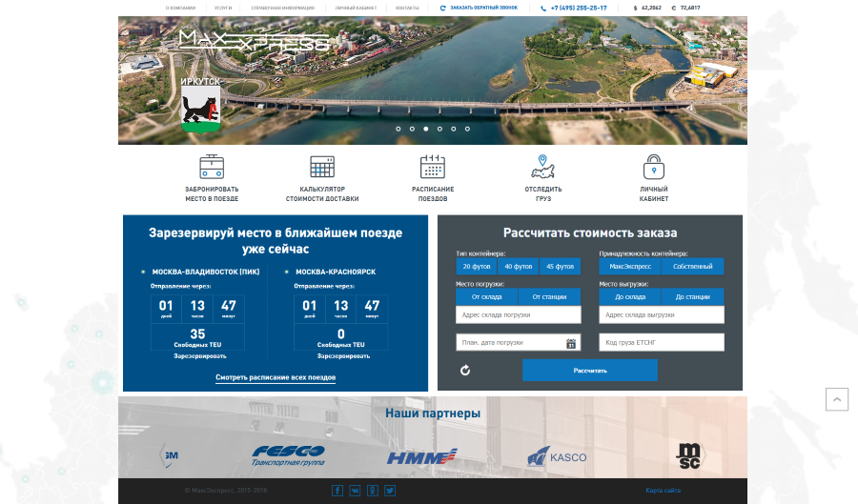Open the Facebook social icon in footer
The width and height of the screenshot is (858, 504).
click(337, 491)
